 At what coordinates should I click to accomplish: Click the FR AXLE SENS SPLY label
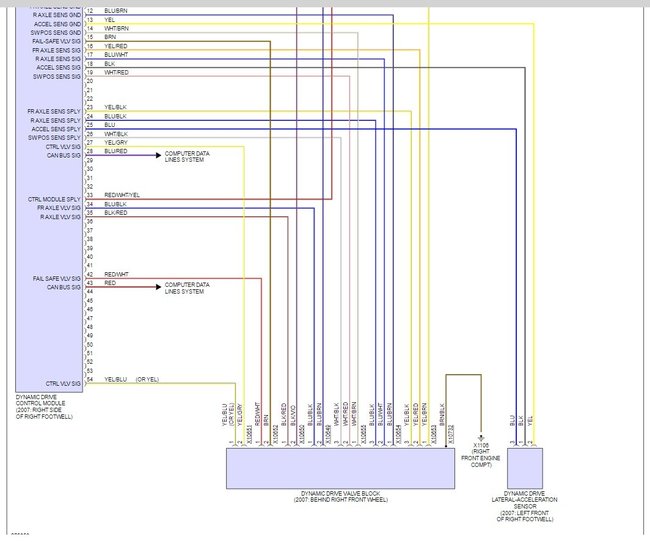54,112
